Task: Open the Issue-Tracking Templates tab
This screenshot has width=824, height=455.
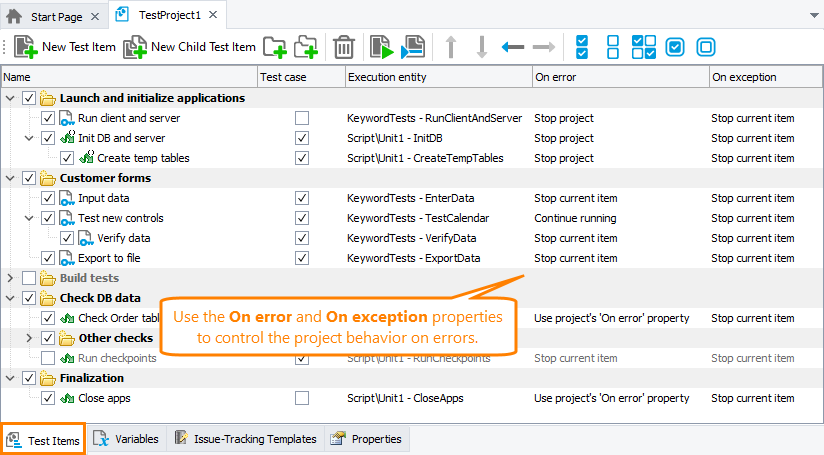Action: [246, 439]
